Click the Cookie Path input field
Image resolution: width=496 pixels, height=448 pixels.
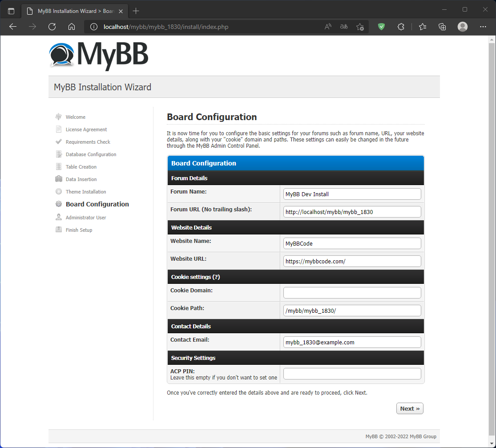pyautogui.click(x=352, y=311)
